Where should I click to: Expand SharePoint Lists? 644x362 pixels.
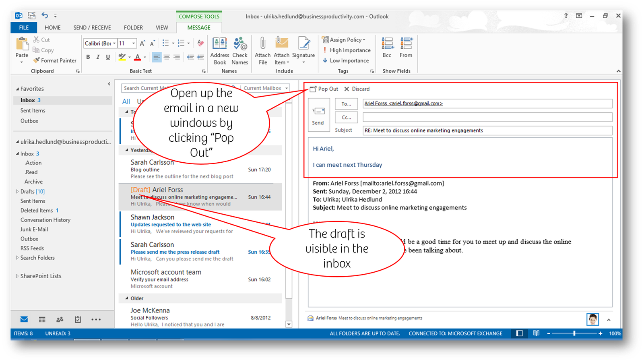[x=17, y=276]
